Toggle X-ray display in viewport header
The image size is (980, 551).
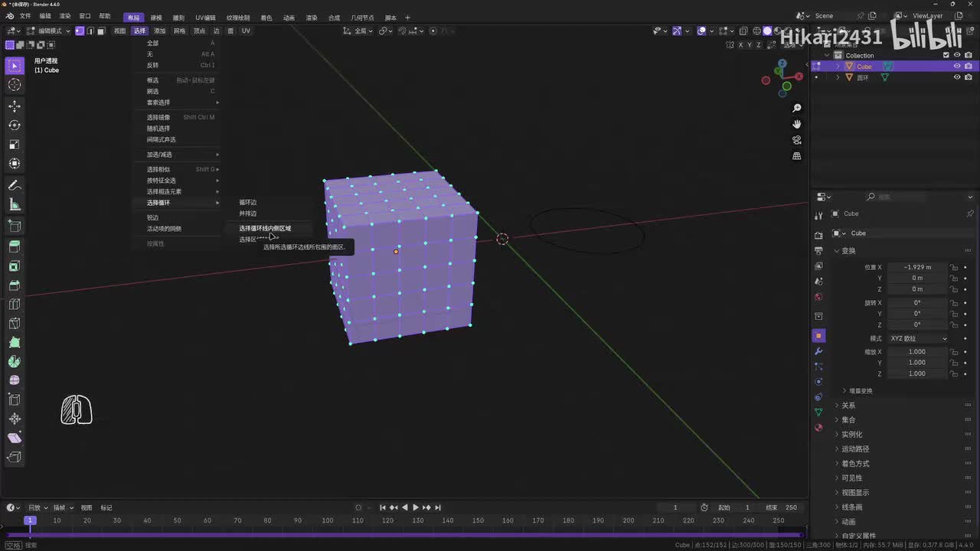click(x=743, y=31)
